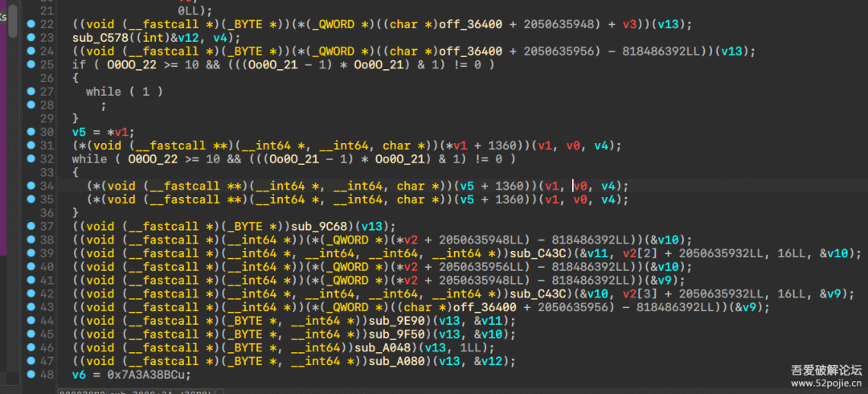Click line number 33

(47, 172)
